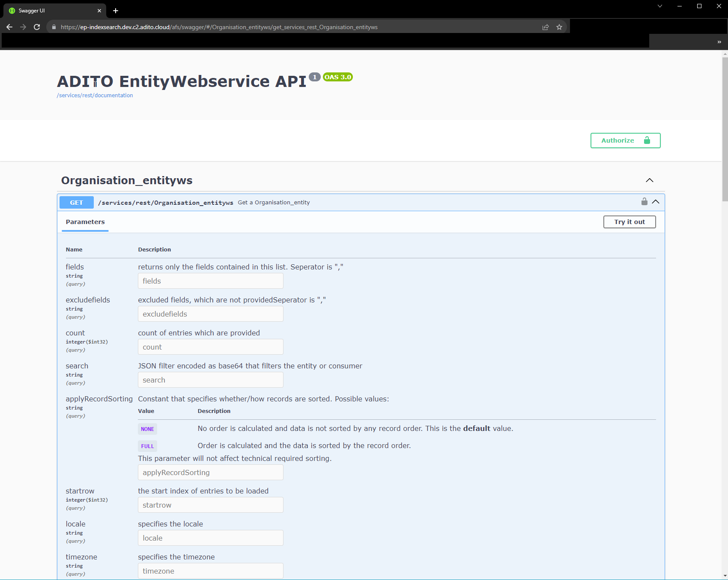Click the share page icon in address bar
Viewport: 728px width, 580px height.
click(x=546, y=27)
